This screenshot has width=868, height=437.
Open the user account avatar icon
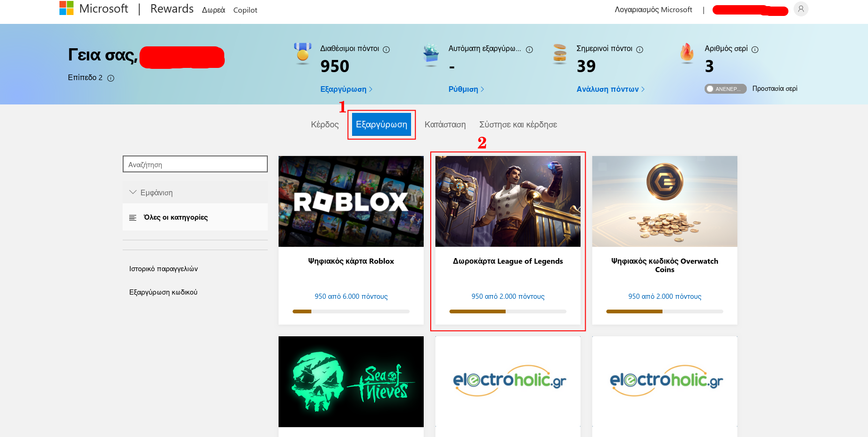click(x=801, y=9)
